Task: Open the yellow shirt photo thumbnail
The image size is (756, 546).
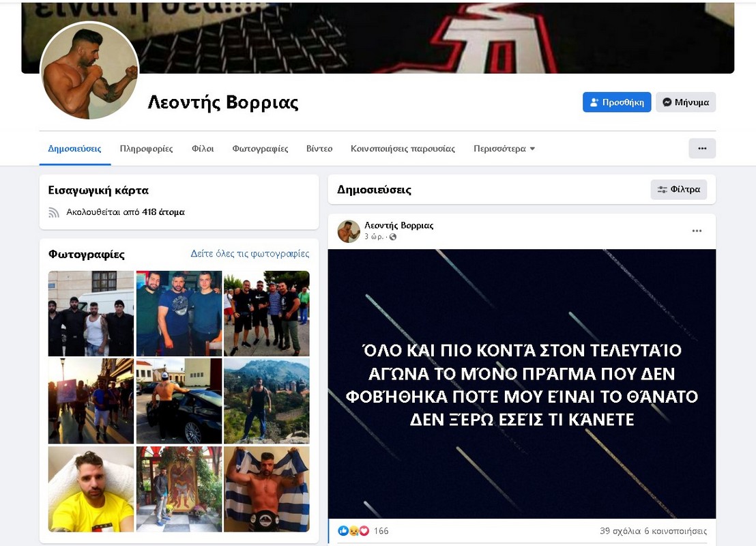Action: [x=91, y=489]
